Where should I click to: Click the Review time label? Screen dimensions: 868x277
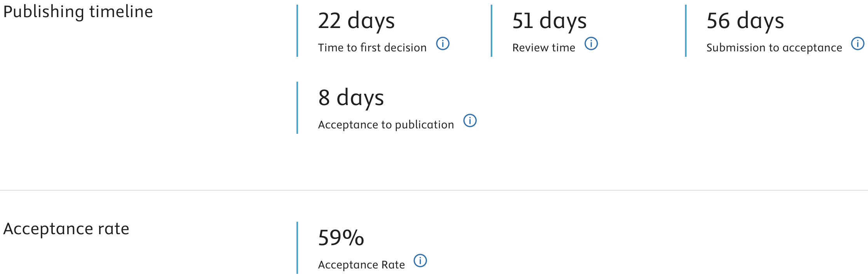544,47
